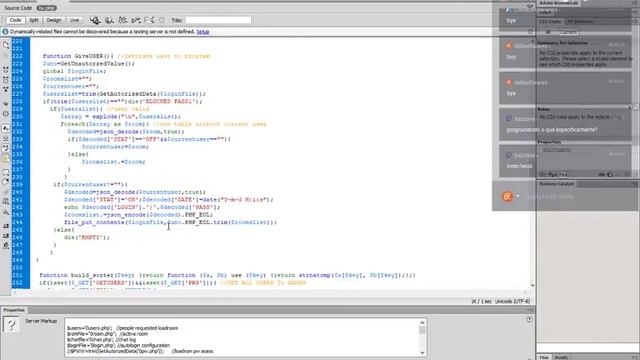This screenshot has height=360, width=640.
Task: Click the Balance Braces icon
Action: point(6,114)
